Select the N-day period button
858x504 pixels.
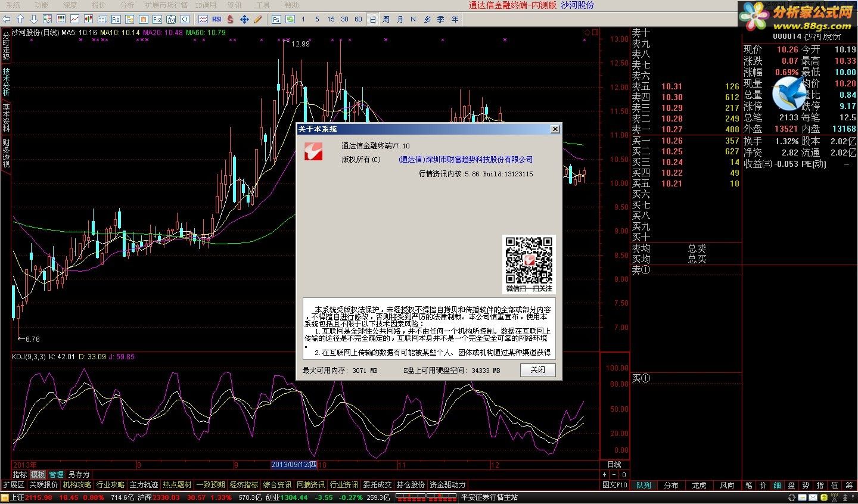click(x=414, y=19)
